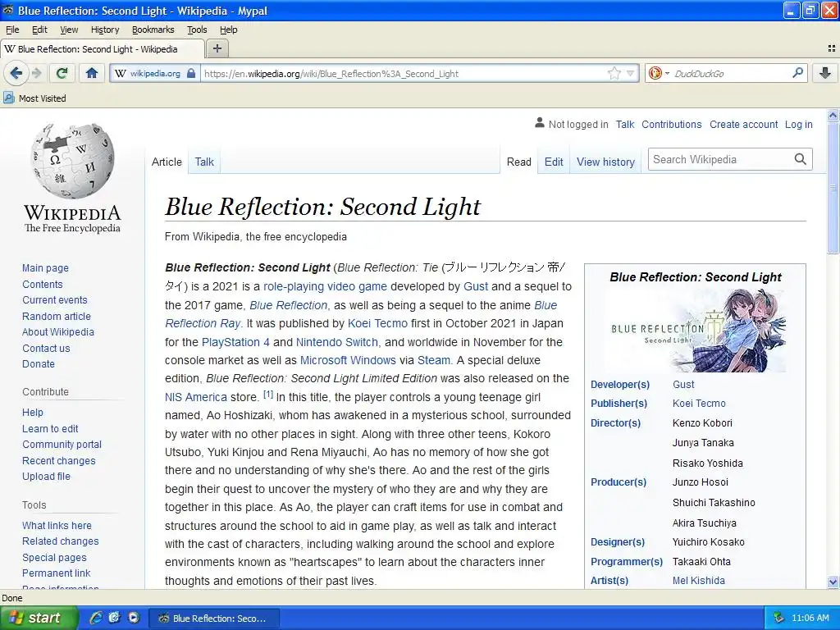The image size is (840, 630).
Task: Open the Windows Start menu
Action: (39, 618)
